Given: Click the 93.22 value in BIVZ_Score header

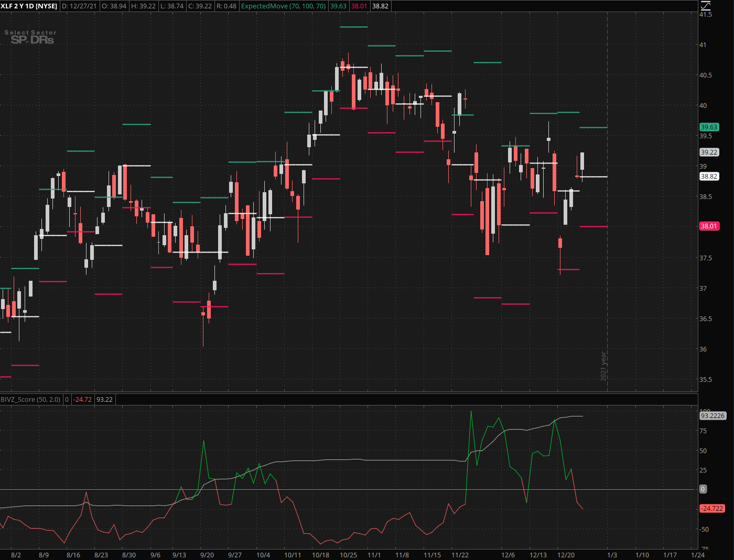Looking at the screenshot, I should point(105,400).
